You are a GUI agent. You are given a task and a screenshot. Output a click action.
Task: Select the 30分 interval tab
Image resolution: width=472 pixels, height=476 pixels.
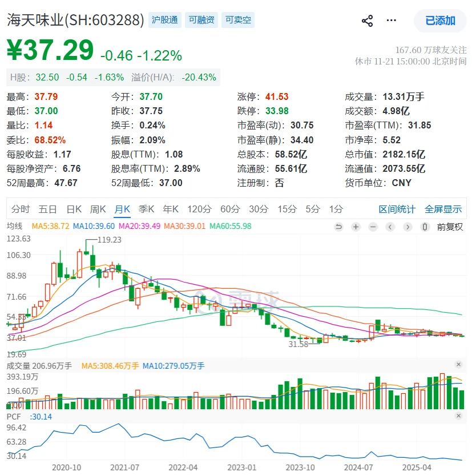259,209
